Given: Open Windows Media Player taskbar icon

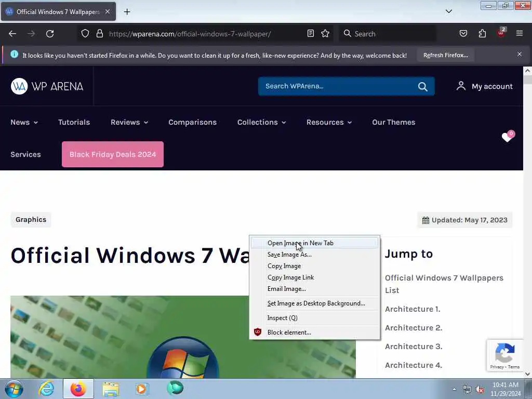Looking at the screenshot, I should click(x=141, y=389).
